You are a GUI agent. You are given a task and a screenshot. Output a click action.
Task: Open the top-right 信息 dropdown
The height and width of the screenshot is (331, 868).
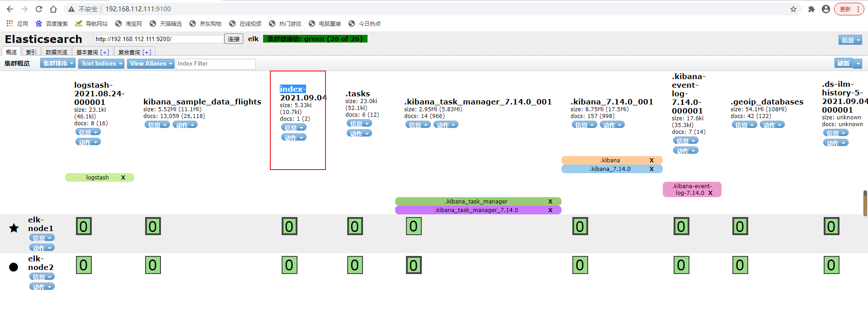pos(850,40)
